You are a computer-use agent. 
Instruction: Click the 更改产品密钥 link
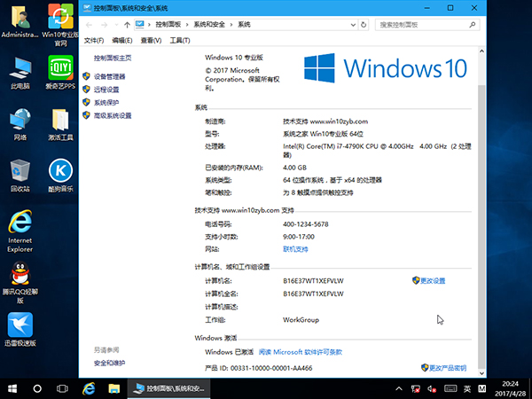pyautogui.click(x=443, y=366)
